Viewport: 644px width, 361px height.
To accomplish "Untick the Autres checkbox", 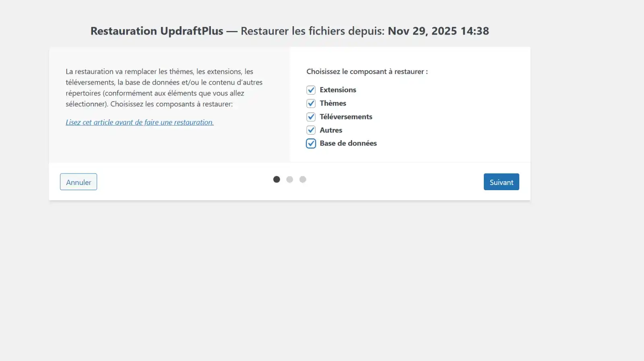I will (311, 130).
